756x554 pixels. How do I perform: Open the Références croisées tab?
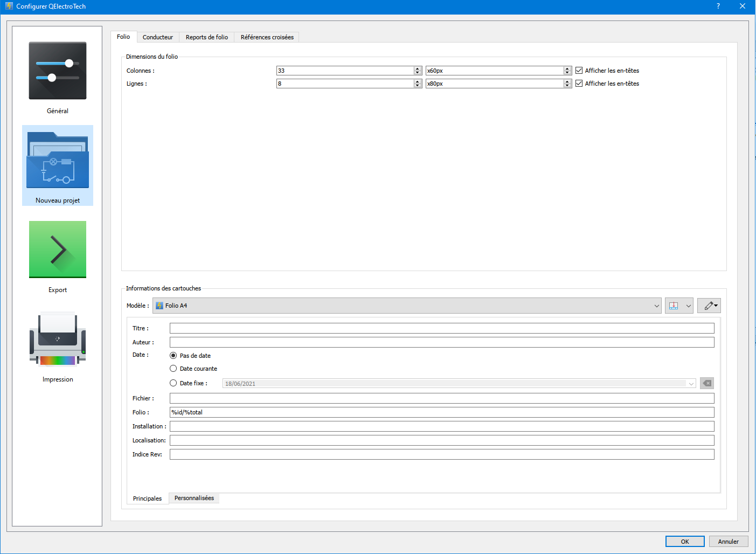[267, 37]
